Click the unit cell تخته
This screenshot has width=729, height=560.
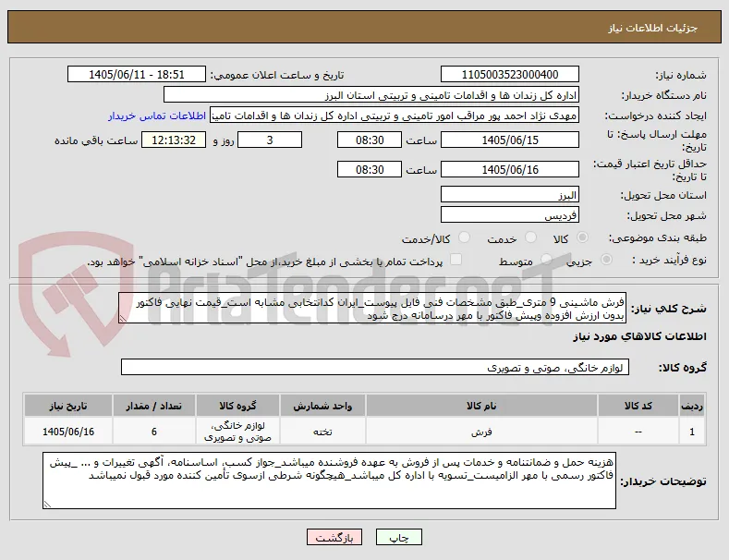click(322, 432)
